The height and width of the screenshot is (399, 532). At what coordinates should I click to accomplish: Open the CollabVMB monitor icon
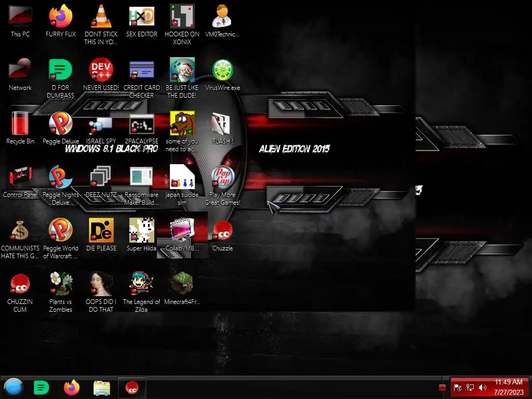coord(182,235)
